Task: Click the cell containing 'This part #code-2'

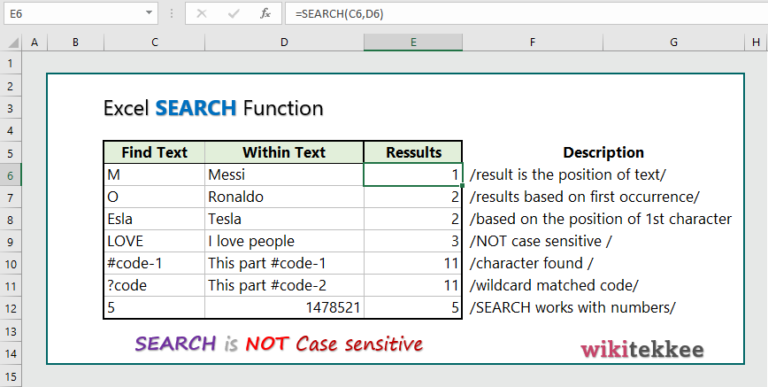Action: (x=284, y=286)
